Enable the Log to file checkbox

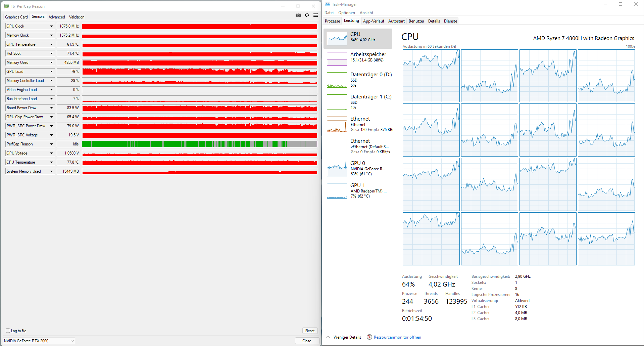pos(8,331)
